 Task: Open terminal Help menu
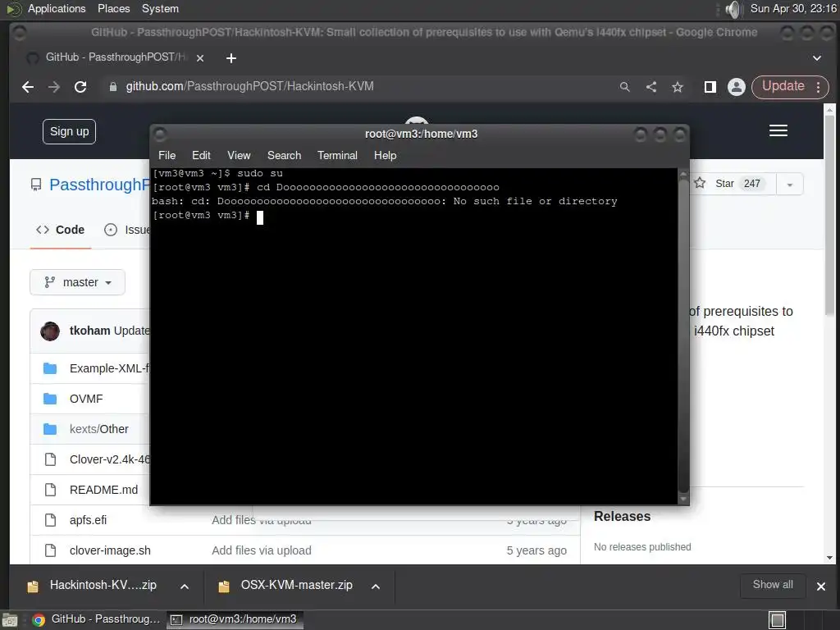(386, 155)
